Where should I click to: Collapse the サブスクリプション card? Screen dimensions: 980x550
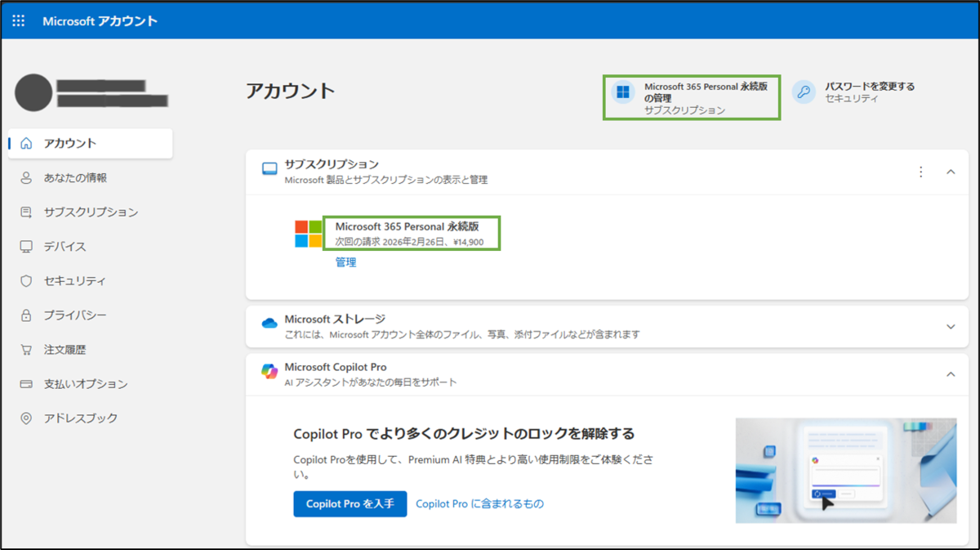pos(951,172)
